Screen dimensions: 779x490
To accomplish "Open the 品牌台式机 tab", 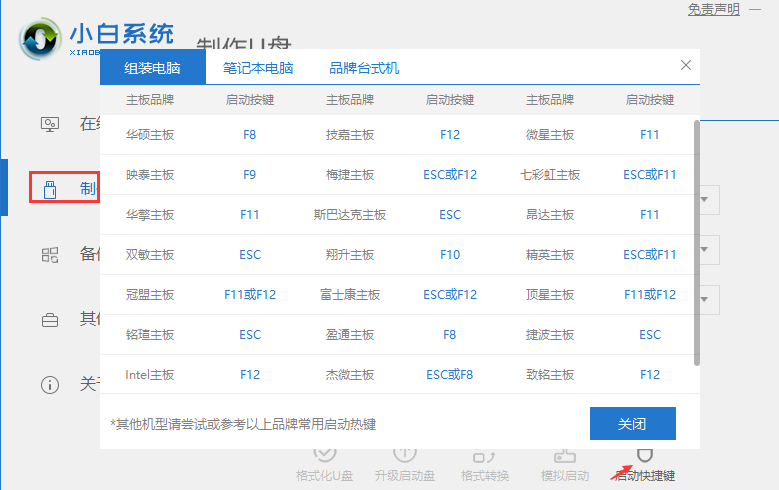I will click(364, 68).
